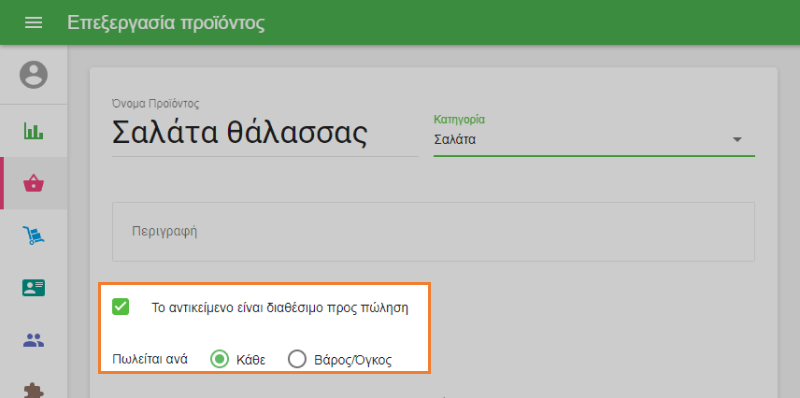Click the Το αντικείμενο είναι διαθέσιμο προς πώληση label
Viewport: 800px width, 398px height.
[280, 308]
